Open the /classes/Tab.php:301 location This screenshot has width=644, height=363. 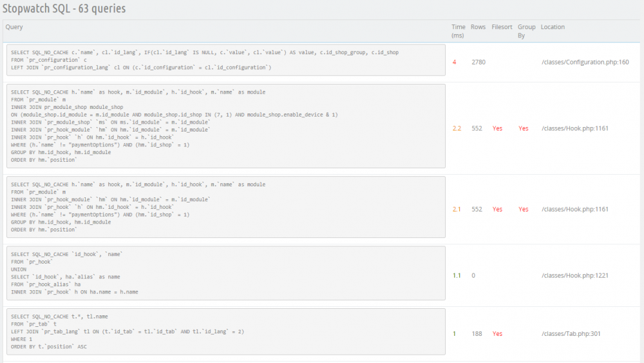572,334
